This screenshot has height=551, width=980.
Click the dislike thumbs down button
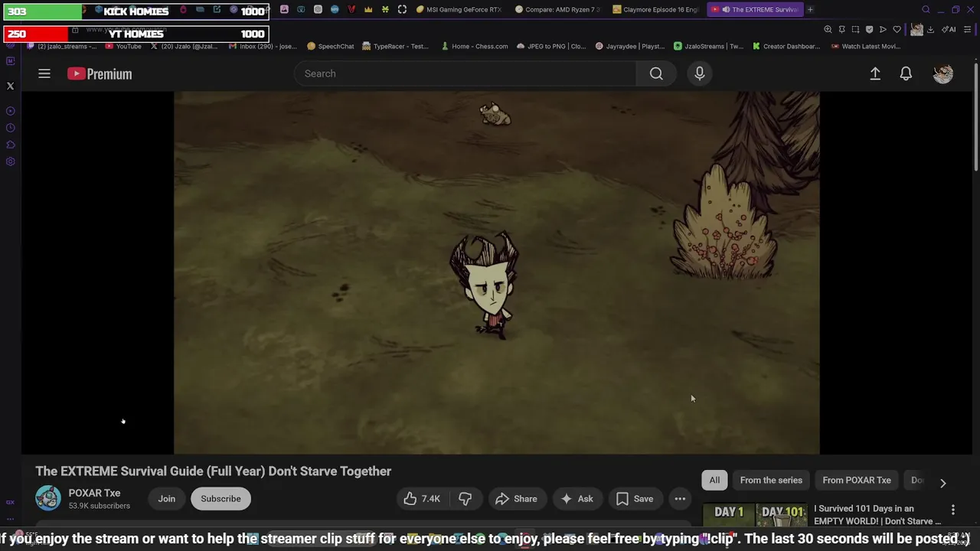(465, 499)
